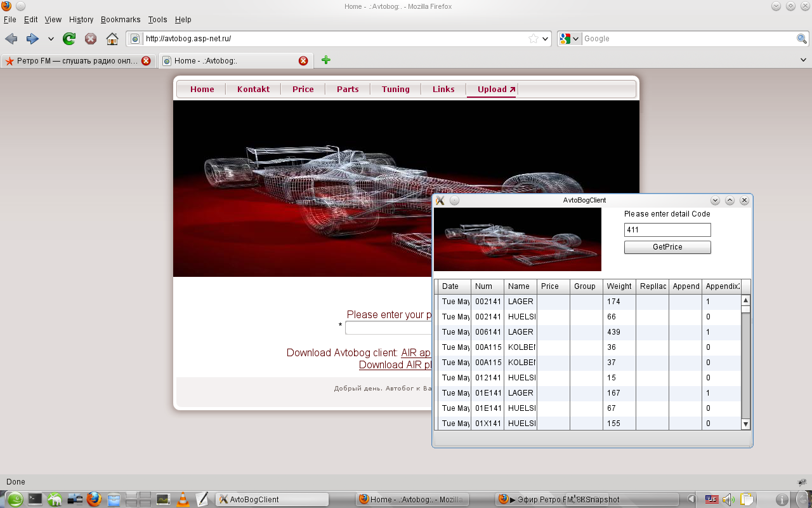Click the table scrollbar up arrow
This screenshot has width=812, height=508.
[x=746, y=300]
